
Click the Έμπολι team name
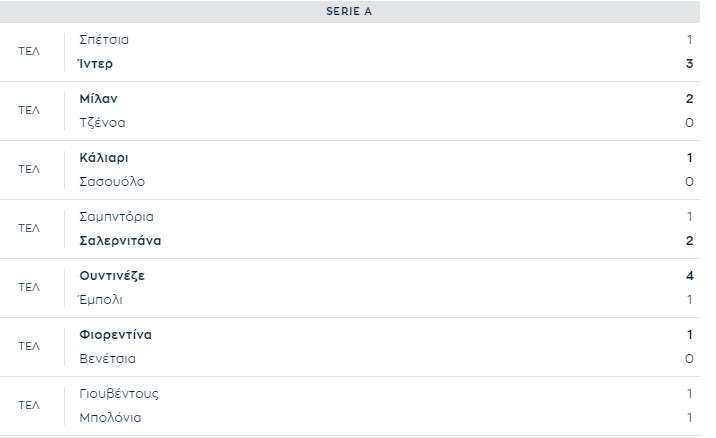[x=101, y=300]
